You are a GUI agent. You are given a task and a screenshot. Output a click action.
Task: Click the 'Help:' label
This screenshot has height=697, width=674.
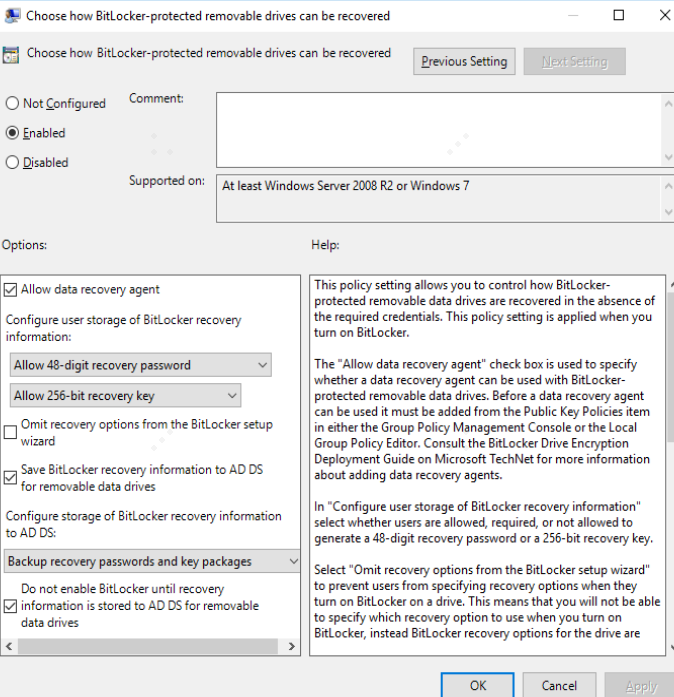[325, 245]
